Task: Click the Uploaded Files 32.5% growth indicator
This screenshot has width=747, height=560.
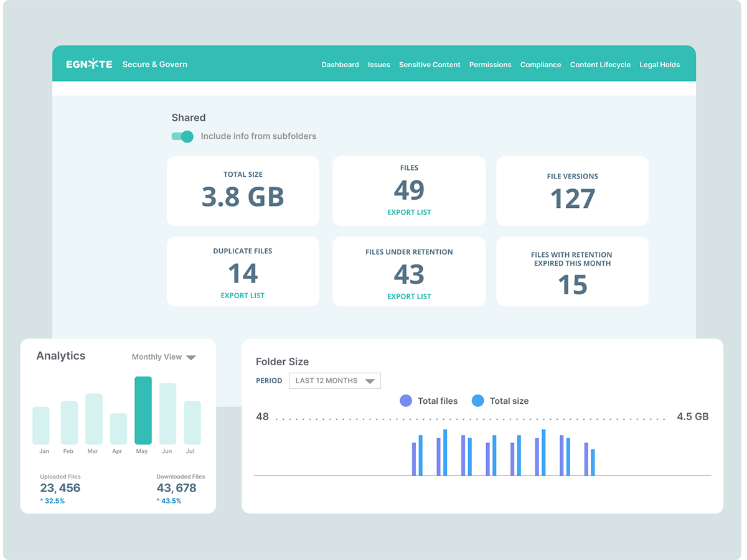Action: (x=52, y=500)
